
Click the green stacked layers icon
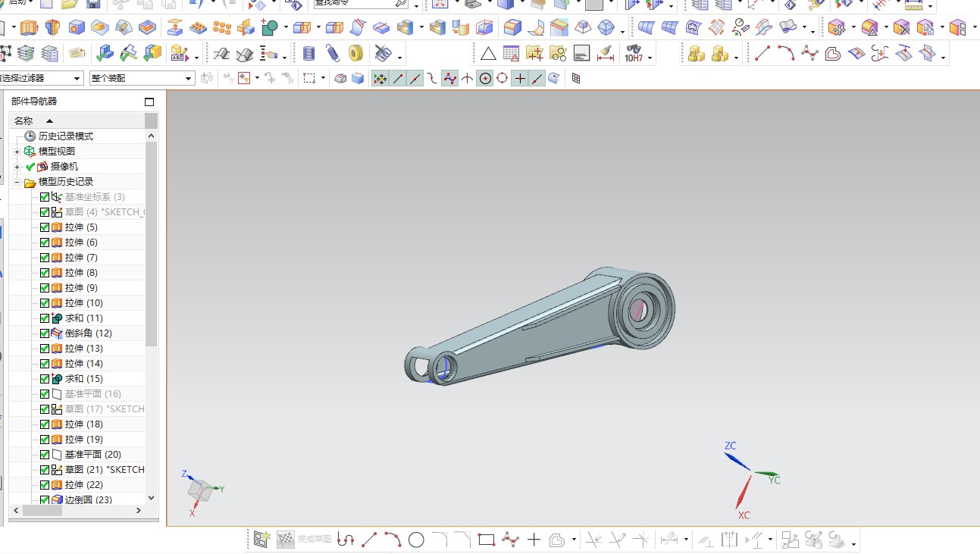(x=27, y=54)
